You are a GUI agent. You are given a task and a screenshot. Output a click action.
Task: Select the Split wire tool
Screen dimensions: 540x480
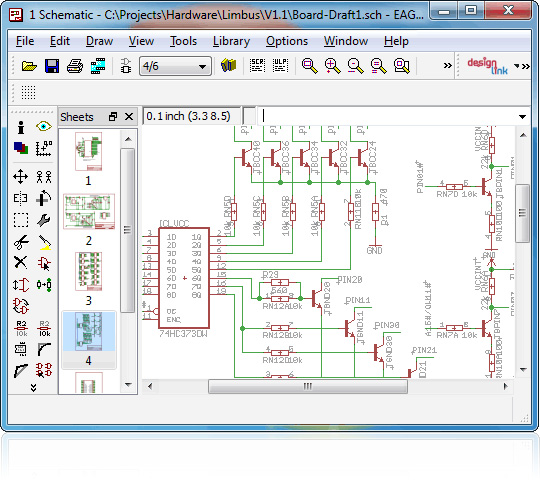21,371
